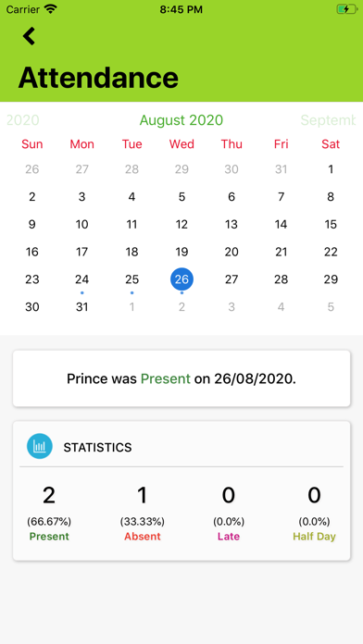Select greyed-out September 5 date

point(331,307)
